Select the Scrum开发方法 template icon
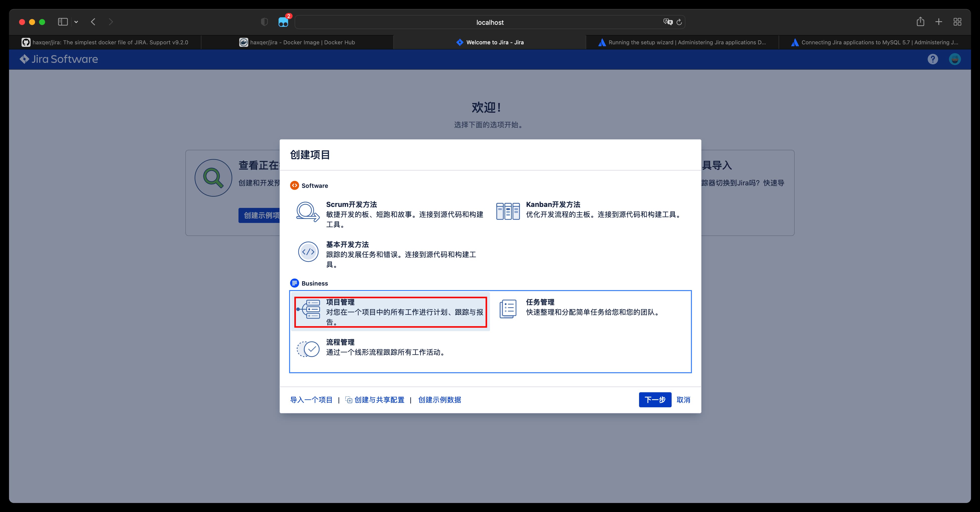 click(x=308, y=211)
